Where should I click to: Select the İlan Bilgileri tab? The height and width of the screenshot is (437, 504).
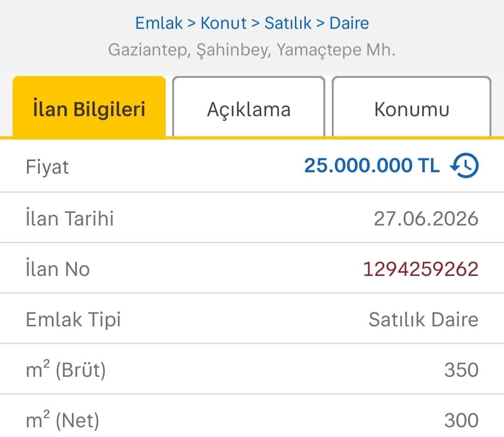click(x=89, y=107)
